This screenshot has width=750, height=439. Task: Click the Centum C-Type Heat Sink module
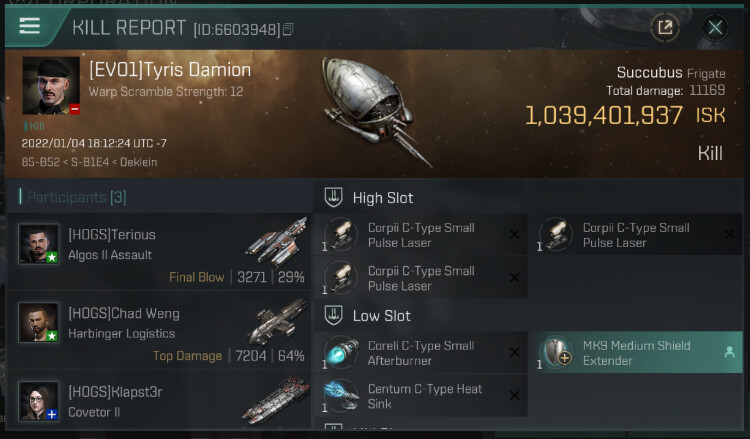point(420,396)
